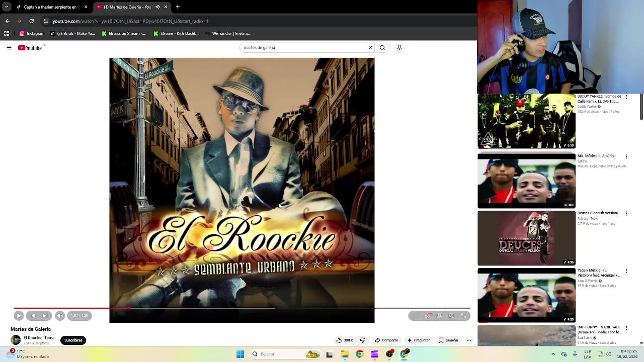Open options menu for 'Yaga y Mackie' video
This screenshot has width=644, height=362.
coord(626,271)
